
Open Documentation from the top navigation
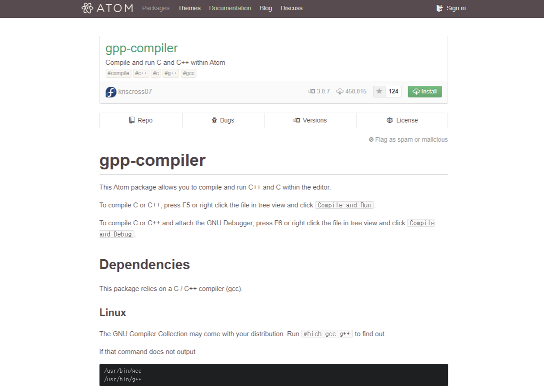point(230,8)
